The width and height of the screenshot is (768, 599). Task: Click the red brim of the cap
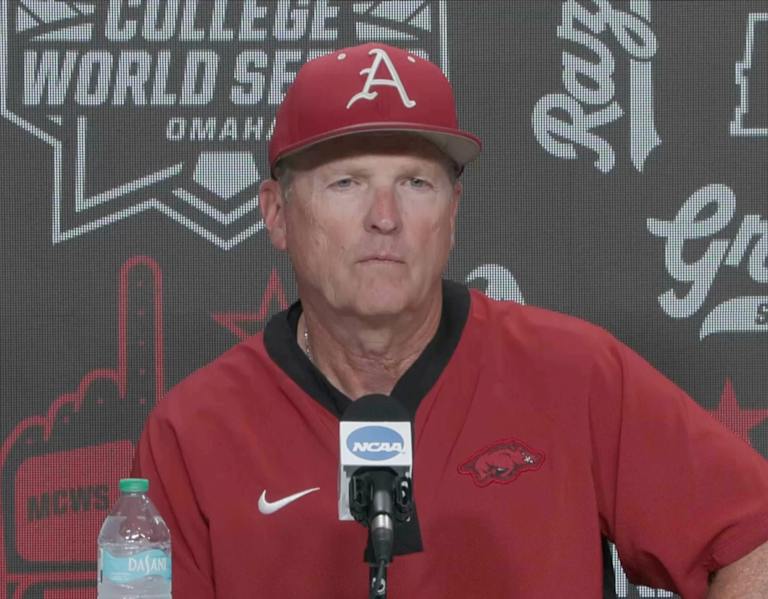coord(375,144)
